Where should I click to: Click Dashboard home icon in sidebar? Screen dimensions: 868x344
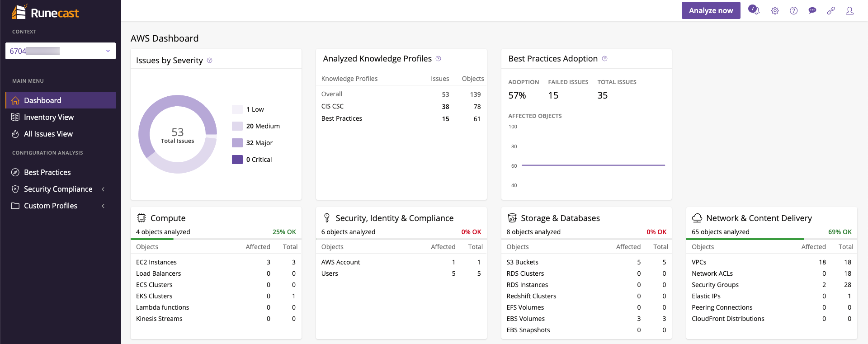click(15, 100)
